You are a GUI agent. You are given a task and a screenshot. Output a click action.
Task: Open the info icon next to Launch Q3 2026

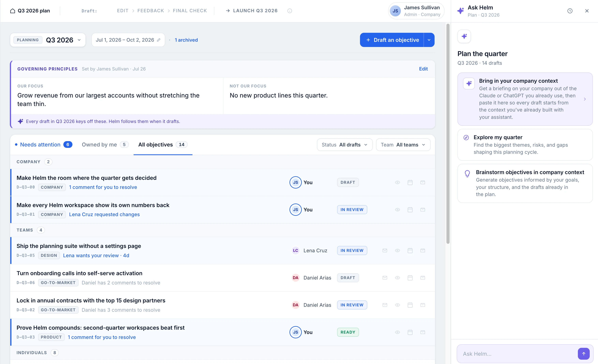pos(290,11)
